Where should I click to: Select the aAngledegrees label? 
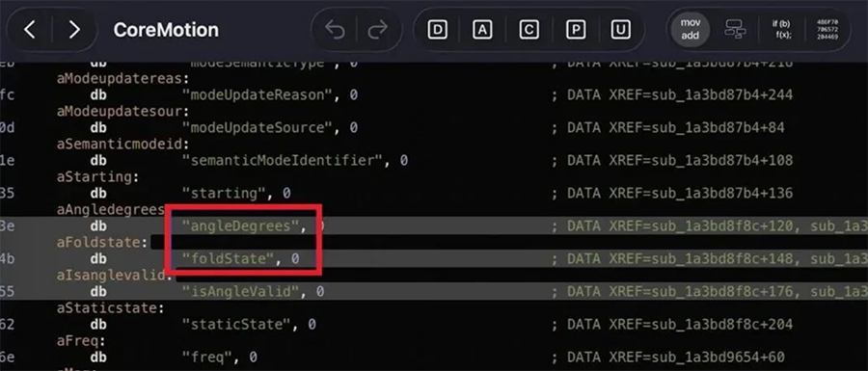[x=111, y=210]
